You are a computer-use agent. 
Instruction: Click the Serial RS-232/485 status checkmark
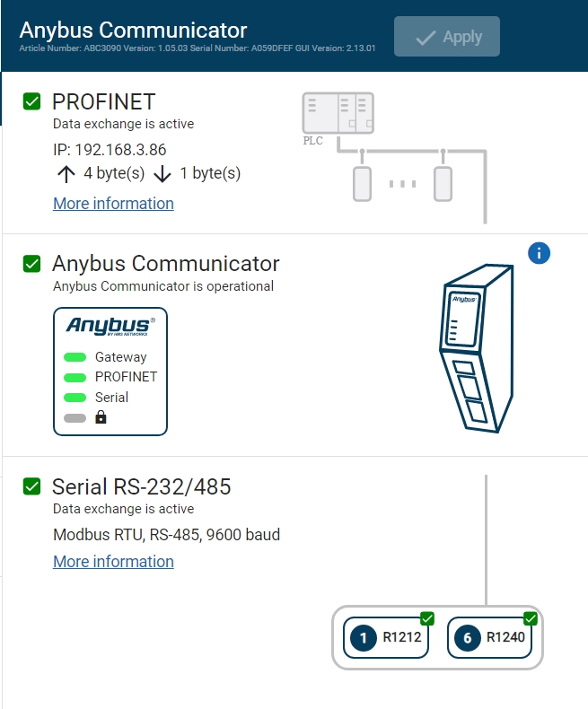pos(32,486)
